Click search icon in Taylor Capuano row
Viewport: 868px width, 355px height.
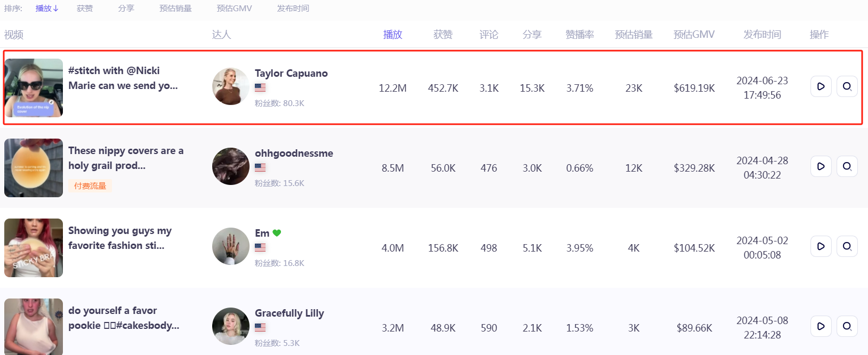[x=847, y=86]
